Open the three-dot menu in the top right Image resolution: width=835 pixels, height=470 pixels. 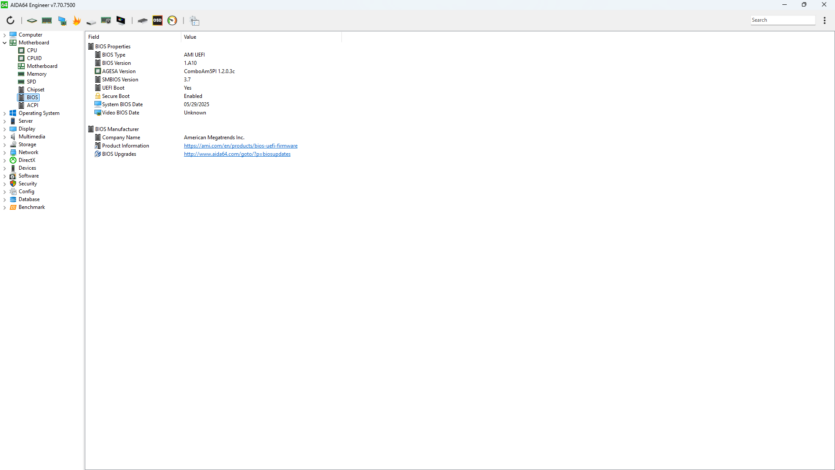pyautogui.click(x=824, y=20)
